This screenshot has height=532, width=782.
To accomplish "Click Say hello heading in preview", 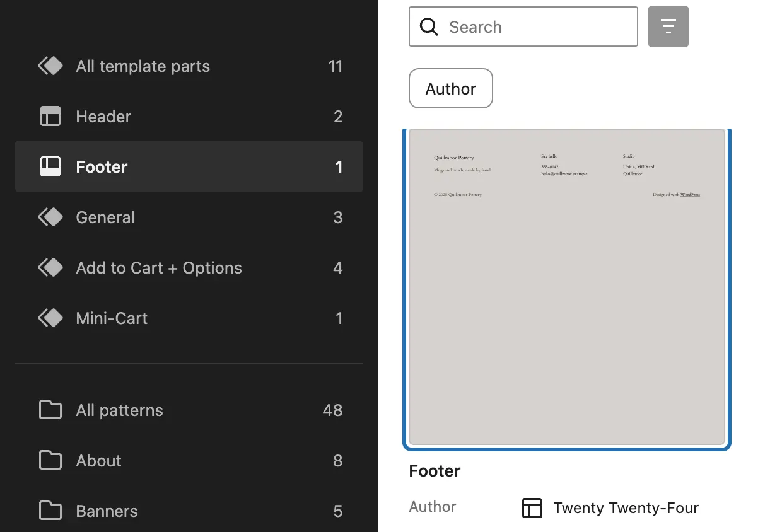I will [x=549, y=156].
